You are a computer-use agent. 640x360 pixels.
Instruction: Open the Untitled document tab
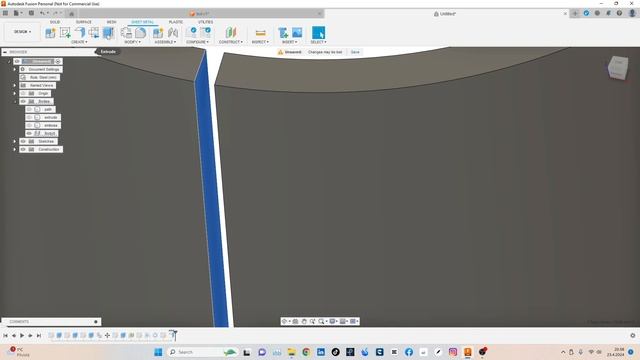[x=448, y=14]
